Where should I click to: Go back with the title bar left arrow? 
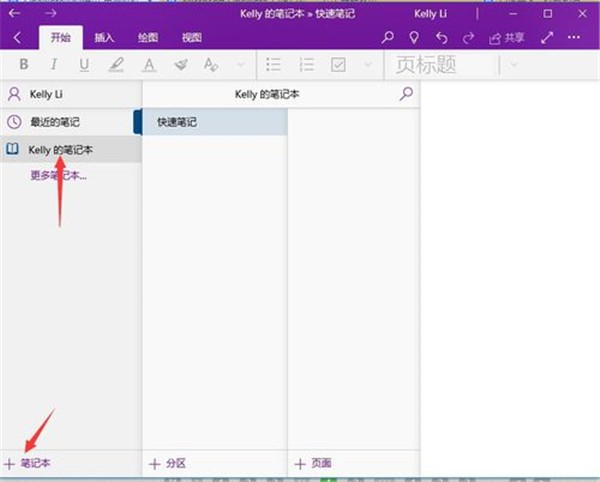pyautogui.click(x=15, y=13)
